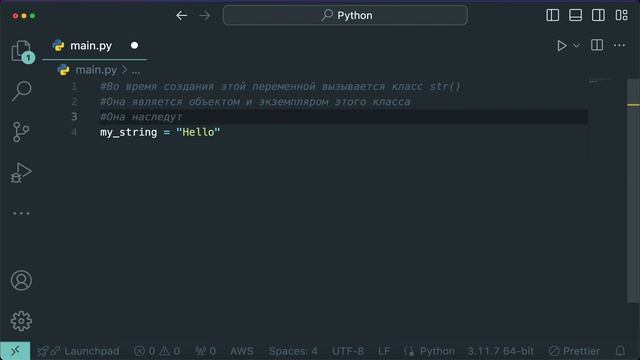Run the Python file with play button
The width and height of the screenshot is (640, 360).
coord(562,45)
